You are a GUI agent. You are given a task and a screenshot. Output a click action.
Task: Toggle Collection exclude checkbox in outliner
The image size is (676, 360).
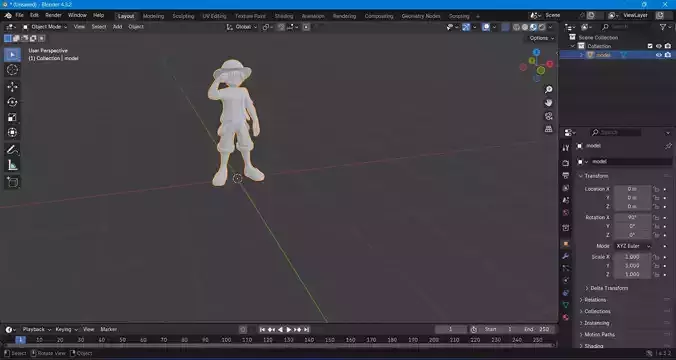pos(650,46)
